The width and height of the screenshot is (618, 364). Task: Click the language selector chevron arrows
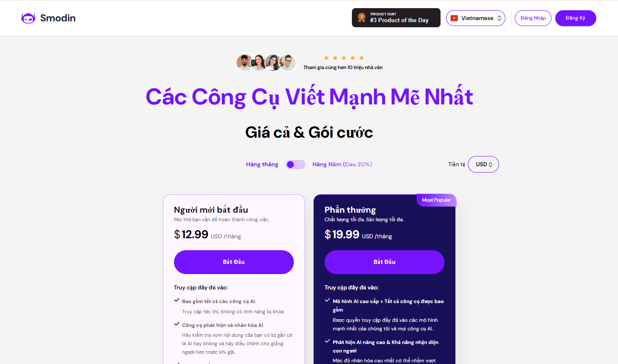click(499, 18)
